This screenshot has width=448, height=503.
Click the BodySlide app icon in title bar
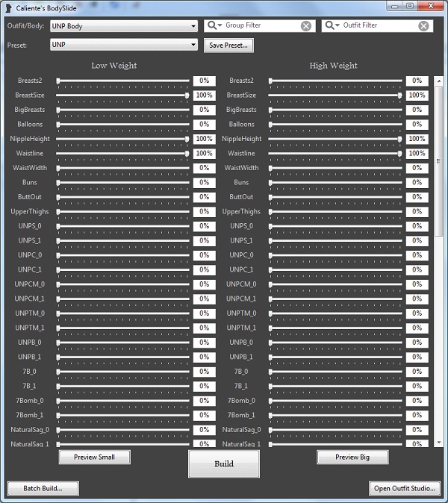(9, 8)
